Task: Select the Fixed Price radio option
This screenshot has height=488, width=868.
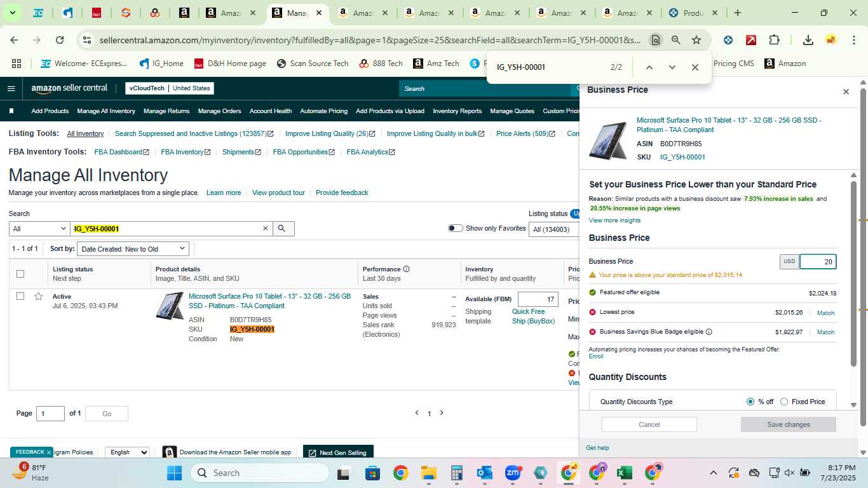Action: 783,402
